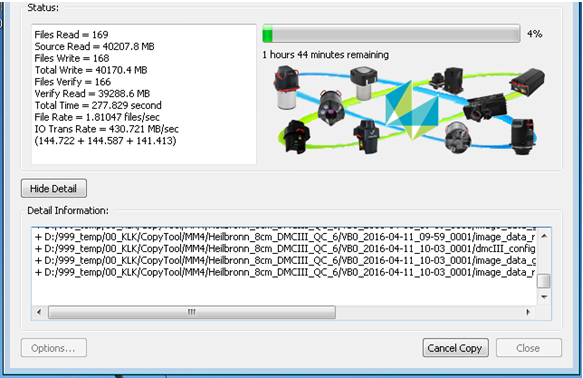Cancel the running copy operation
The width and height of the screenshot is (583, 378).
(455, 348)
